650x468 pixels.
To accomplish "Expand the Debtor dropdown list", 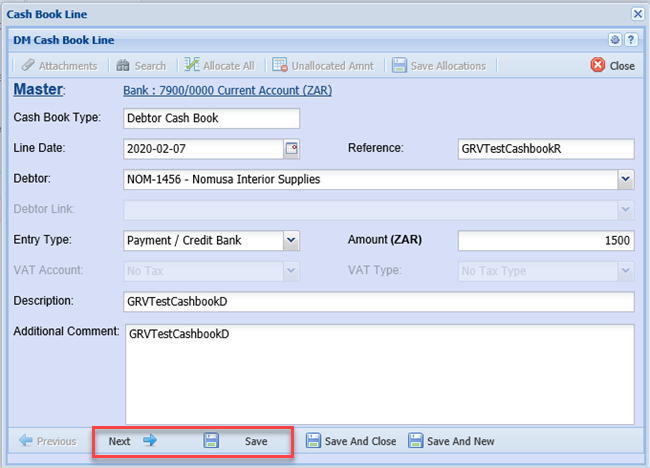I will (x=625, y=180).
